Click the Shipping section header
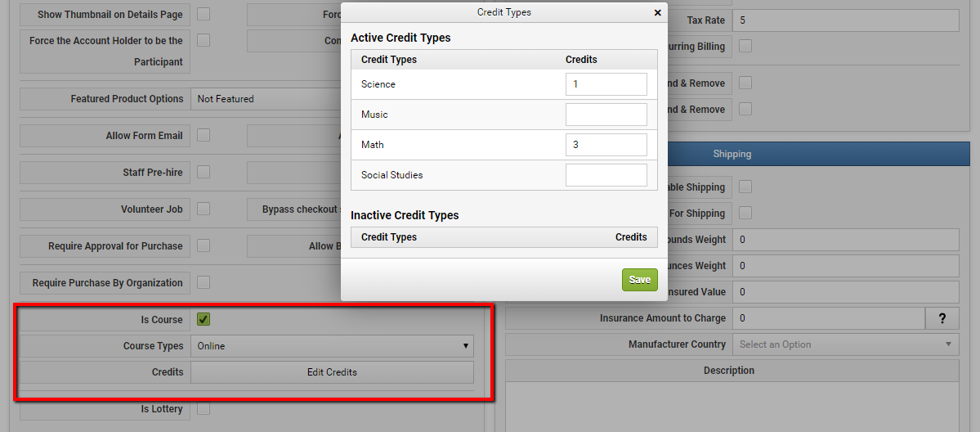The height and width of the screenshot is (432, 980). click(x=732, y=153)
